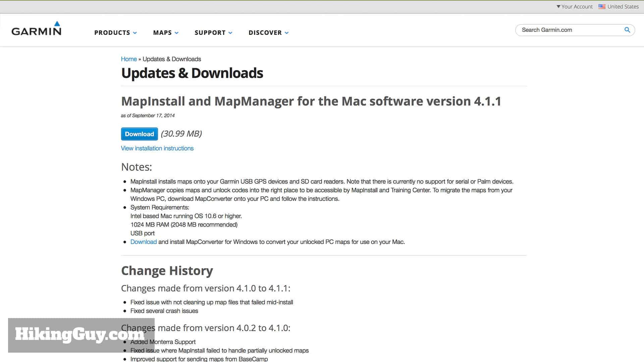Click the US flag icon
The image size is (644, 362).
tap(602, 6)
